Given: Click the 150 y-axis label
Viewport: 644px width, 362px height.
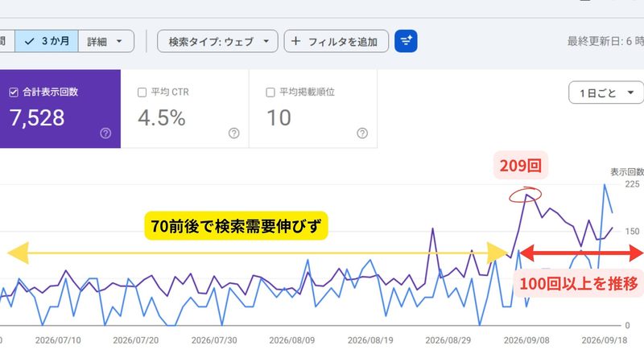Looking at the screenshot, I should [632, 232].
